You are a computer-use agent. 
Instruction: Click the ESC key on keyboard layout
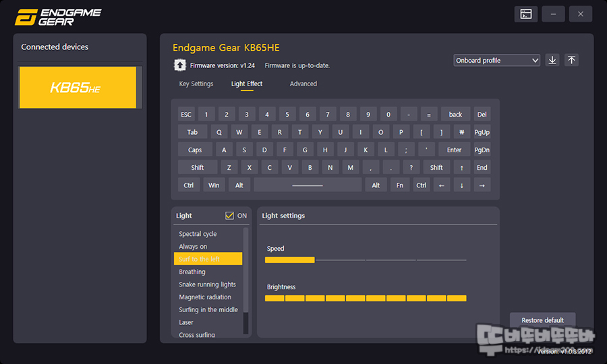[186, 115]
